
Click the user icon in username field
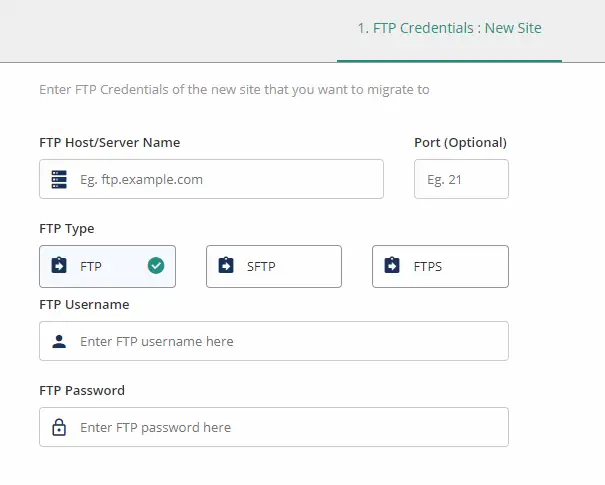[x=59, y=341]
